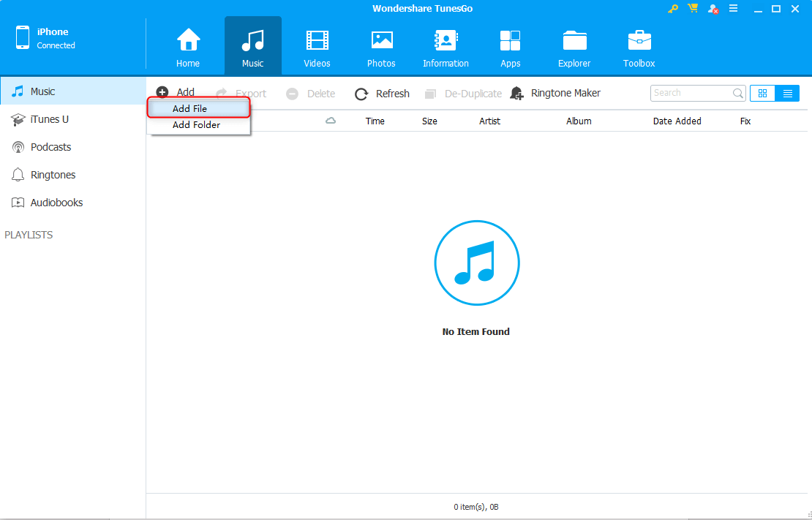Open the Toolbox section
The image size is (812, 520).
[x=639, y=48]
